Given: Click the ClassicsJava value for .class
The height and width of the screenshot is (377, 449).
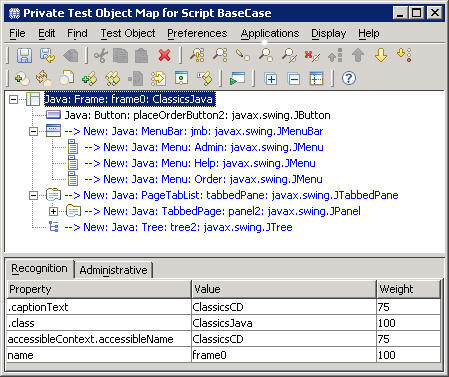Looking at the screenshot, I should [284, 323].
